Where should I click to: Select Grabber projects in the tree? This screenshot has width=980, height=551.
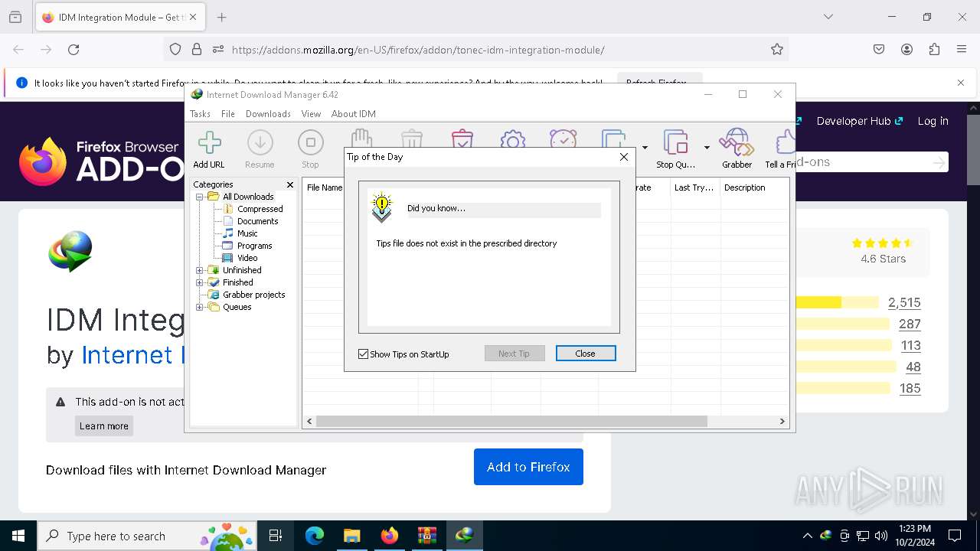click(253, 295)
